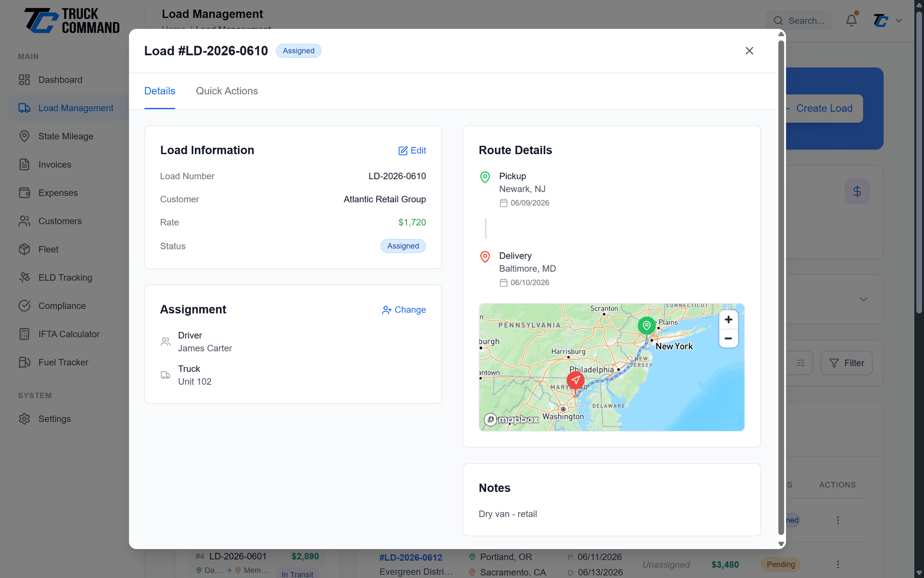This screenshot has width=924, height=578.
Task: Open the IFTA Calculator
Action: pyautogui.click(x=69, y=334)
